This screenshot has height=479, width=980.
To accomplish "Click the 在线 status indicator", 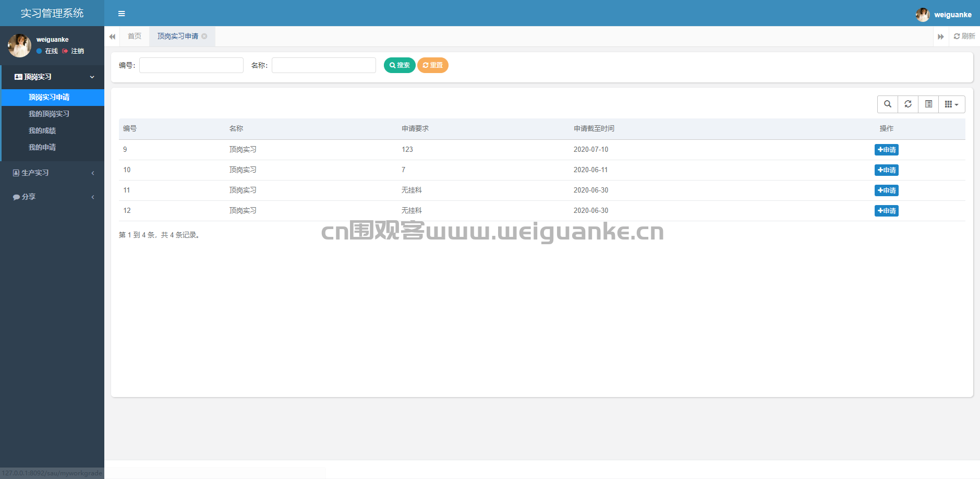I will 47,51.
